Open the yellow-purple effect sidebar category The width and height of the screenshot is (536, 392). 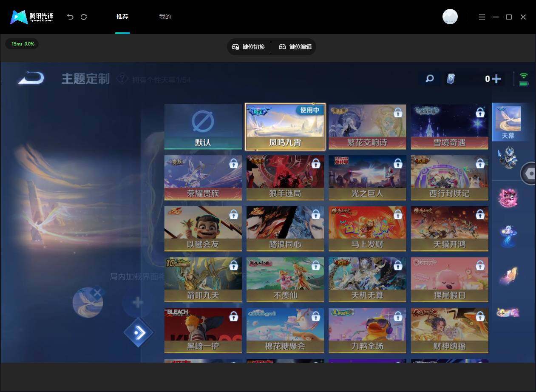(x=508, y=312)
